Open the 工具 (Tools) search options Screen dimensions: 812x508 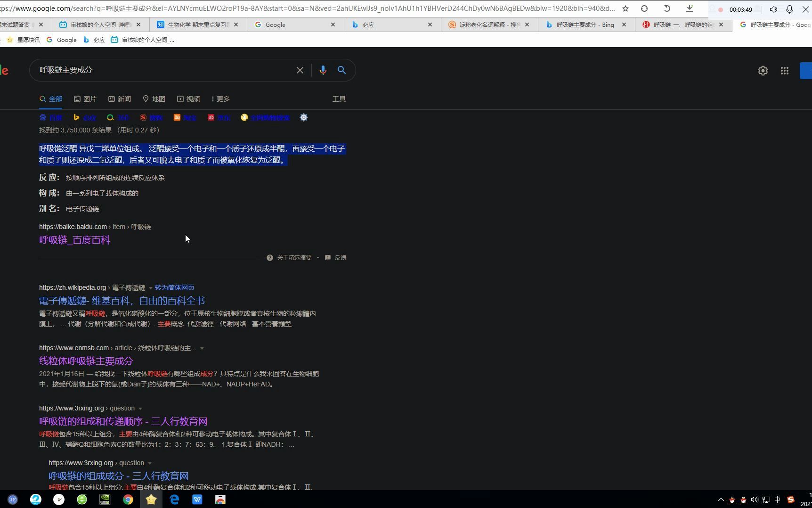coord(339,99)
